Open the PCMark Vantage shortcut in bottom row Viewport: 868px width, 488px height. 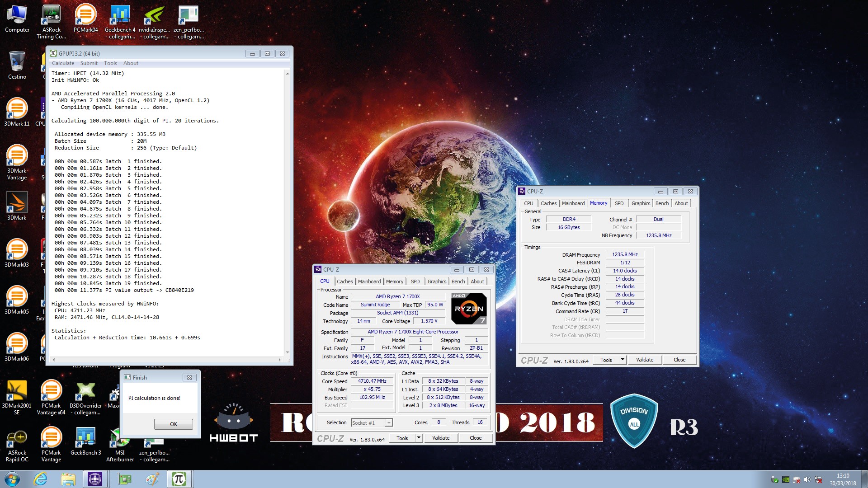pyautogui.click(x=51, y=444)
